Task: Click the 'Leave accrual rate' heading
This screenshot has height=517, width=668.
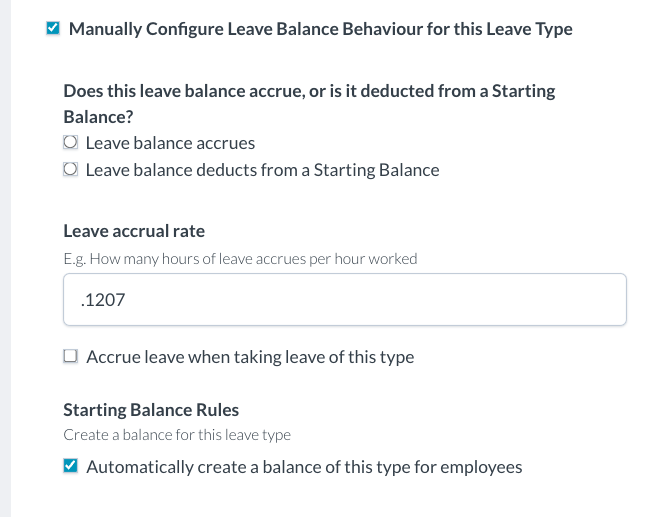Action: click(134, 231)
